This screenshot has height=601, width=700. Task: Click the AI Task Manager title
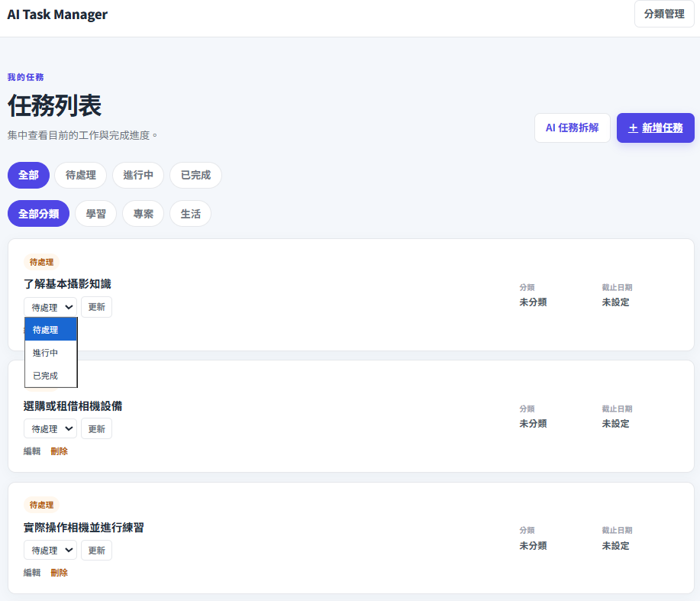point(57,15)
